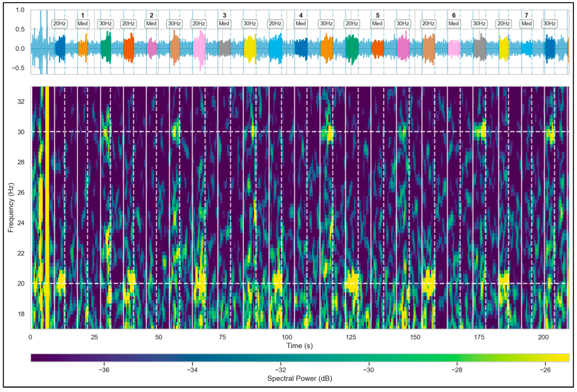Click the 25 tick on the time axis
Image resolution: width=577 pixels, height=392 pixels.
click(x=94, y=337)
